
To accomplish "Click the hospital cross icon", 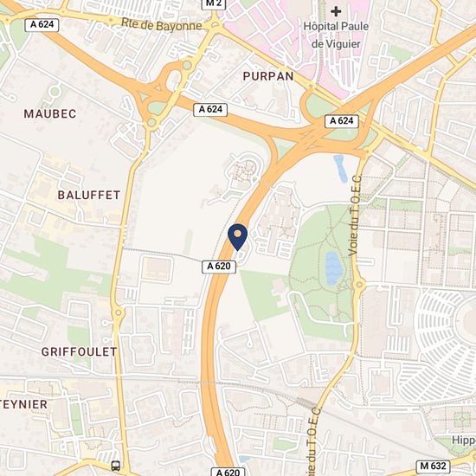I will (336, 11).
